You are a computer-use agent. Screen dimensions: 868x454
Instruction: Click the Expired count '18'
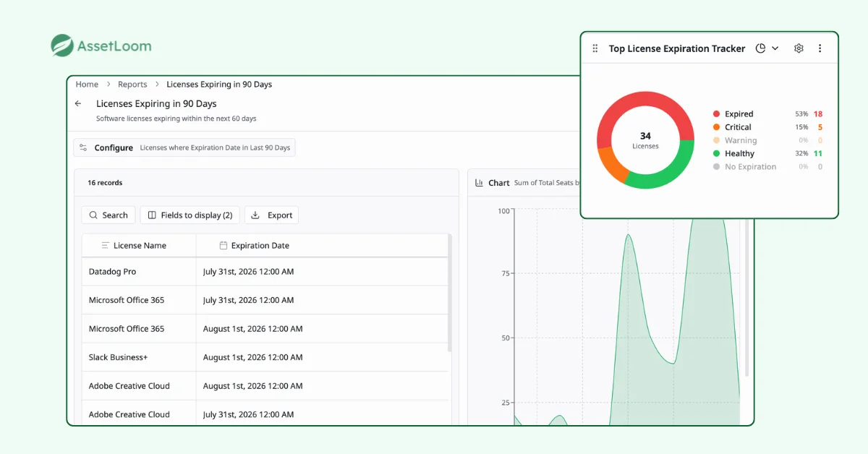(818, 114)
